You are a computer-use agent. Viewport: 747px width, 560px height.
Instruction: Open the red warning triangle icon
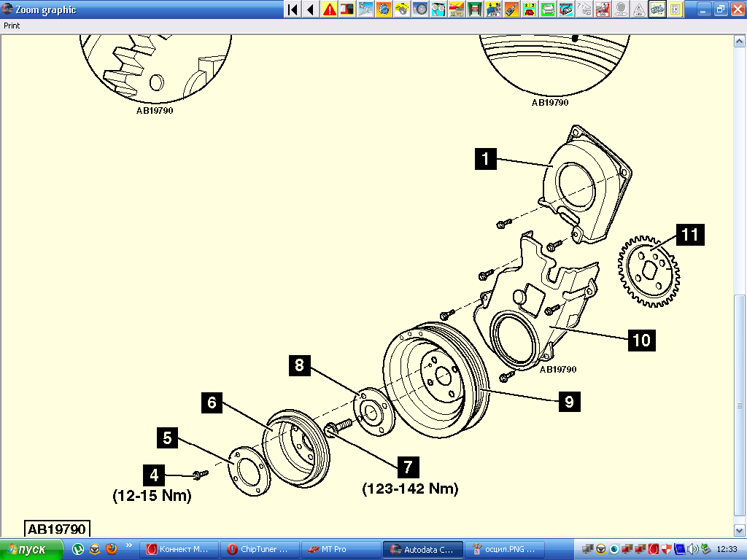[x=329, y=9]
